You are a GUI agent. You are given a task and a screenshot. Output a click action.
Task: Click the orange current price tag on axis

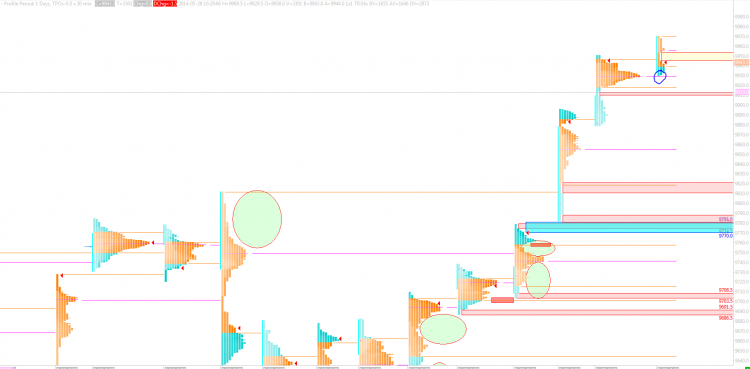point(742,62)
